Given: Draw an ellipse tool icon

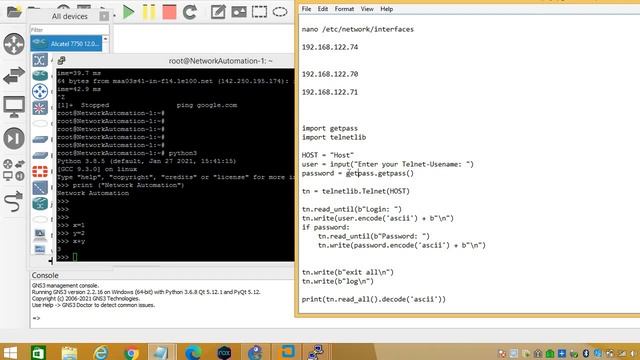Looking at the screenshot, I should point(280,11).
